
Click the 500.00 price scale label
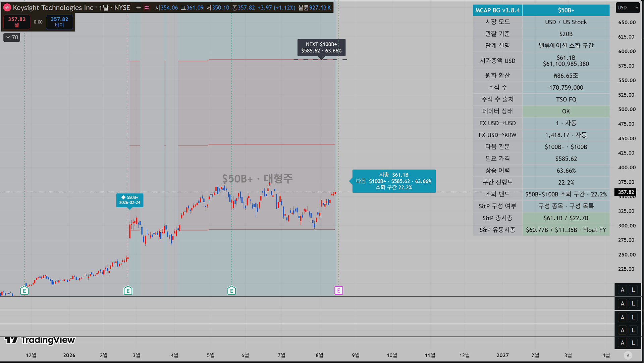pyautogui.click(x=627, y=109)
